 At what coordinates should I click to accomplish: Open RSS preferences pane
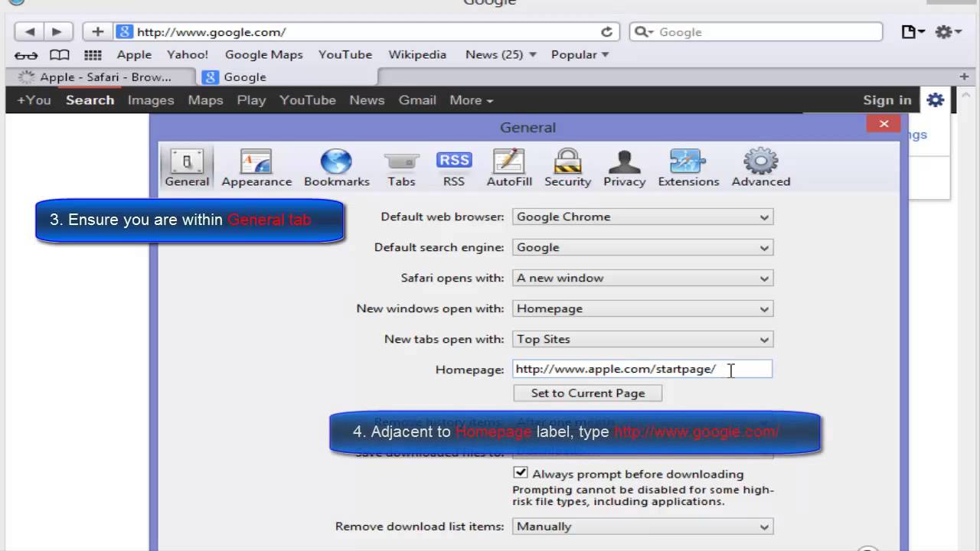(x=454, y=168)
